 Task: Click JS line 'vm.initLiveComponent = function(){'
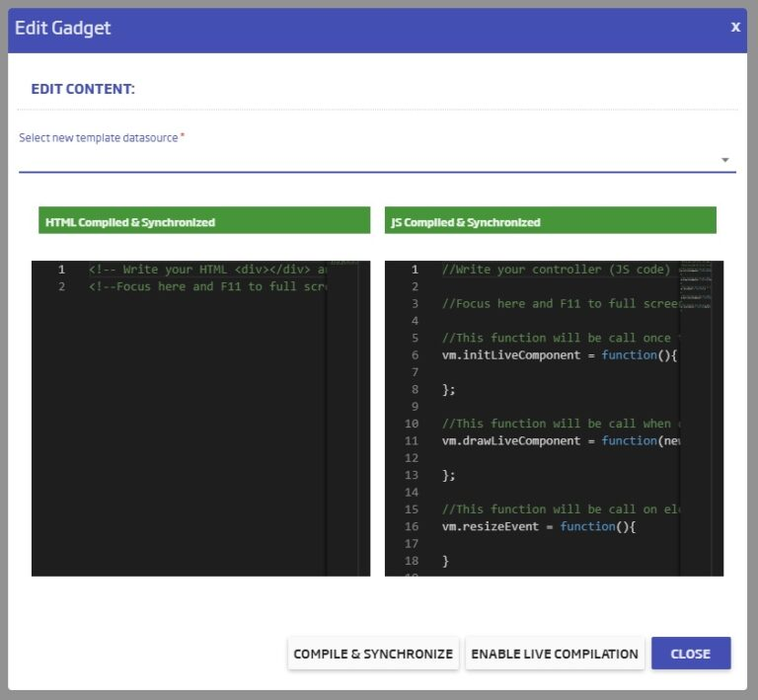pos(560,355)
